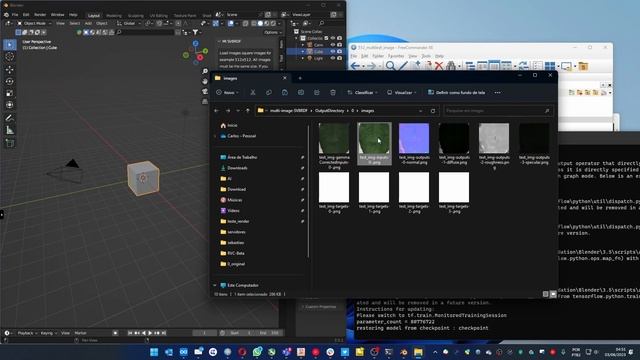640x360 pixels.
Task: Open Área de Trabalho in Explorer sidebar
Action: point(242,157)
